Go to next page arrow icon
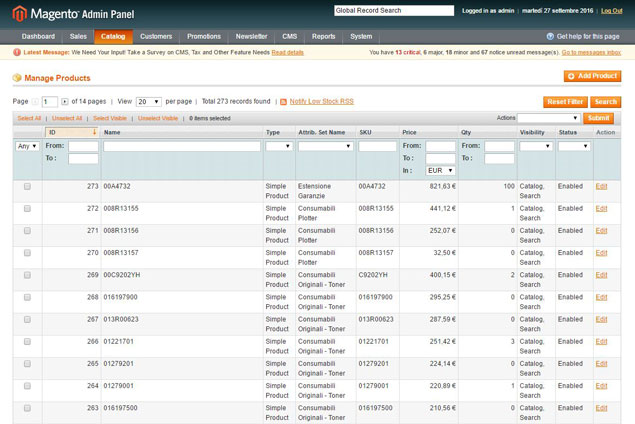635x424 pixels. coord(65,102)
